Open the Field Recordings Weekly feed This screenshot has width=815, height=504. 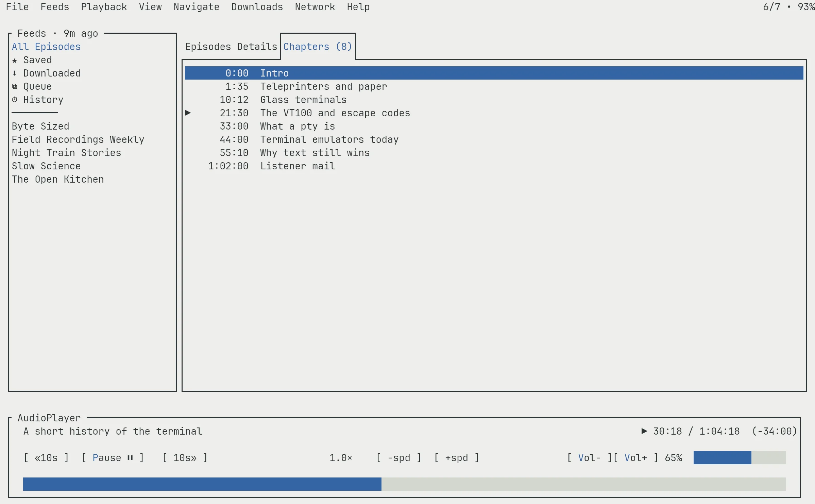pyautogui.click(x=78, y=139)
